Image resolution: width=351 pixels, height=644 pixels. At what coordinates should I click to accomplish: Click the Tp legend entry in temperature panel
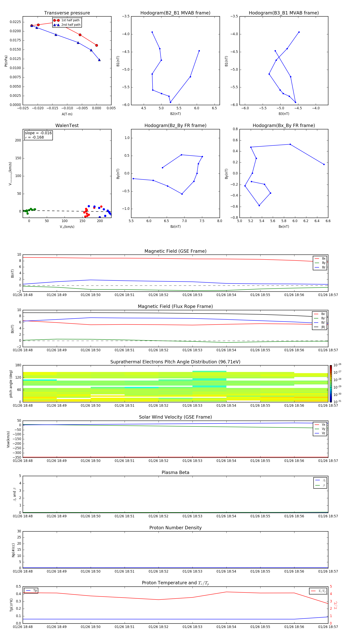tap(31, 591)
